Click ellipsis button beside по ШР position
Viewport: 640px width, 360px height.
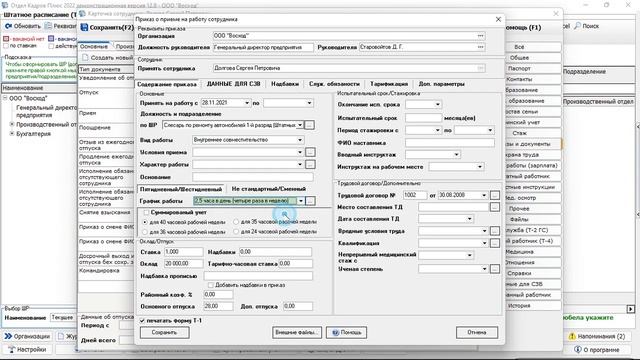point(309,125)
